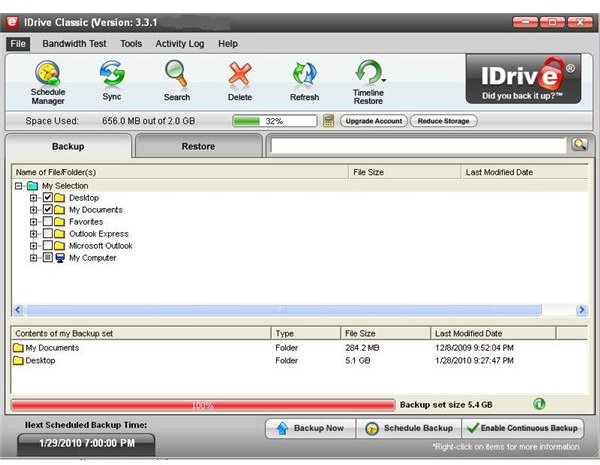This screenshot has width=600, height=465.
Task: Click Contents of my Backup set header
Action: 142,333
